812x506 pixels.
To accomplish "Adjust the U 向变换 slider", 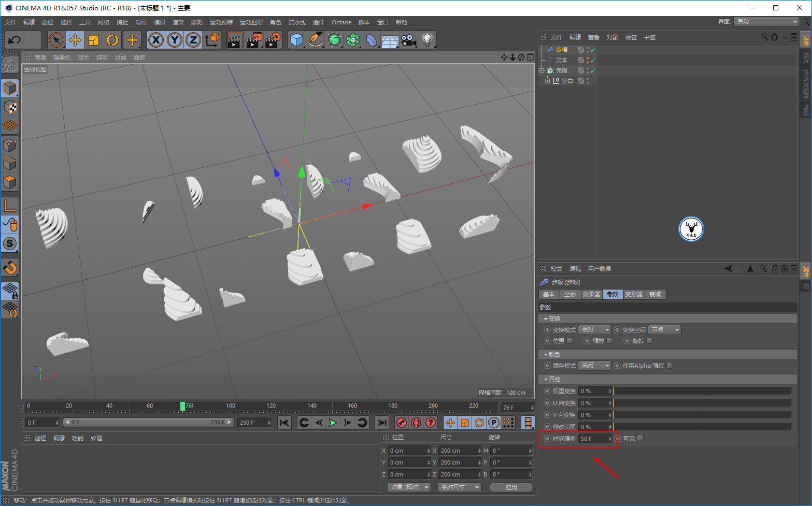I will pos(703,403).
